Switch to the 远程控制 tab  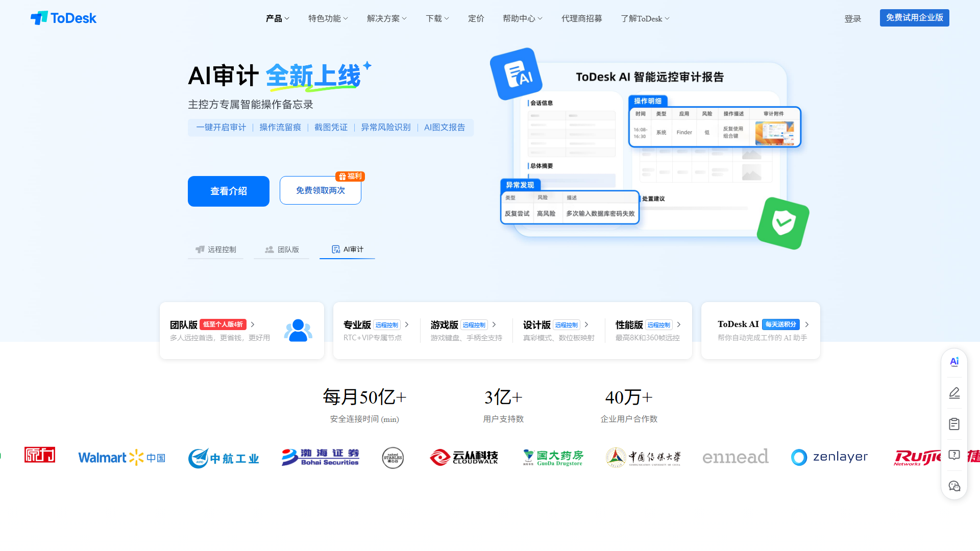[x=216, y=249]
